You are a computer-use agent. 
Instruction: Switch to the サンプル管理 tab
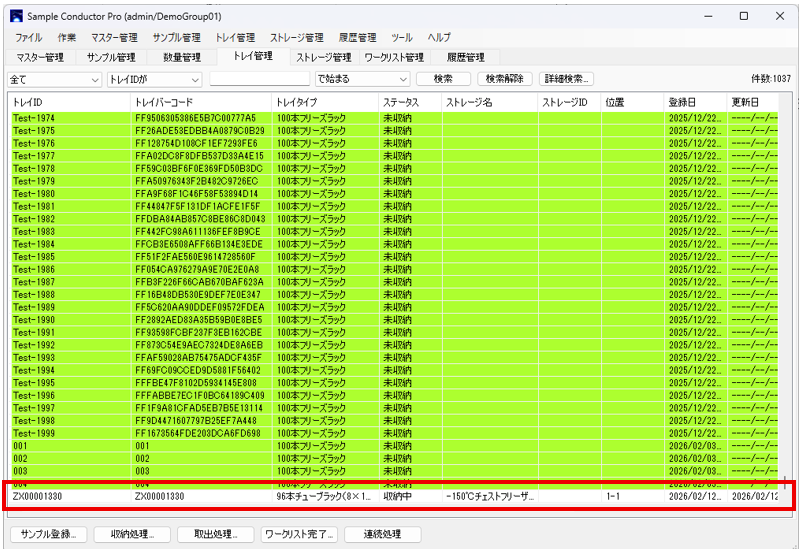(x=110, y=57)
